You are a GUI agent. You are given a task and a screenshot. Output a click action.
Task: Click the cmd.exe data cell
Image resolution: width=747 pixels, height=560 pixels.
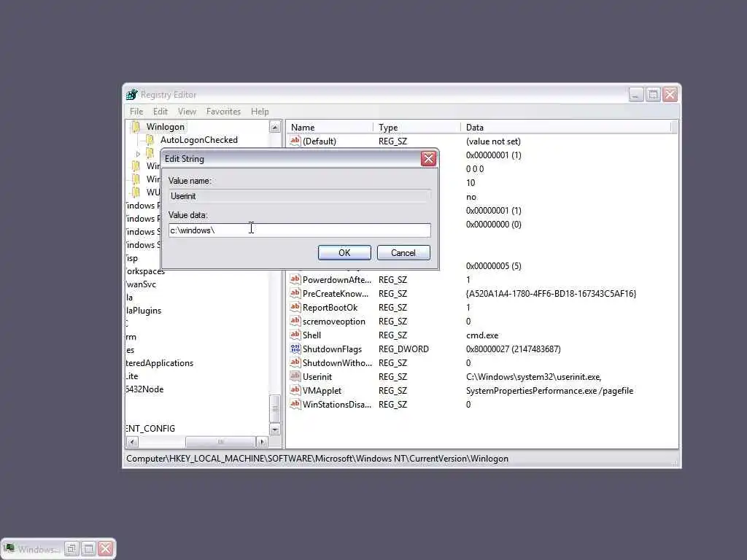coord(482,335)
